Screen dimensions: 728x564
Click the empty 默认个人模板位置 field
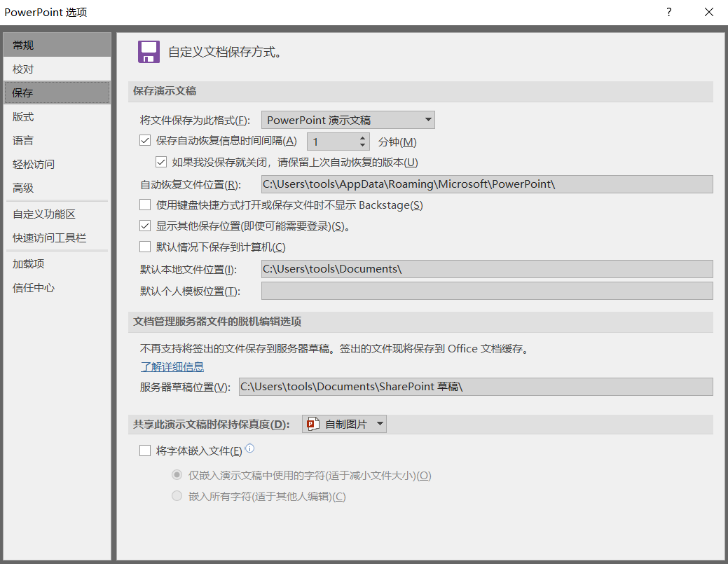coord(487,291)
